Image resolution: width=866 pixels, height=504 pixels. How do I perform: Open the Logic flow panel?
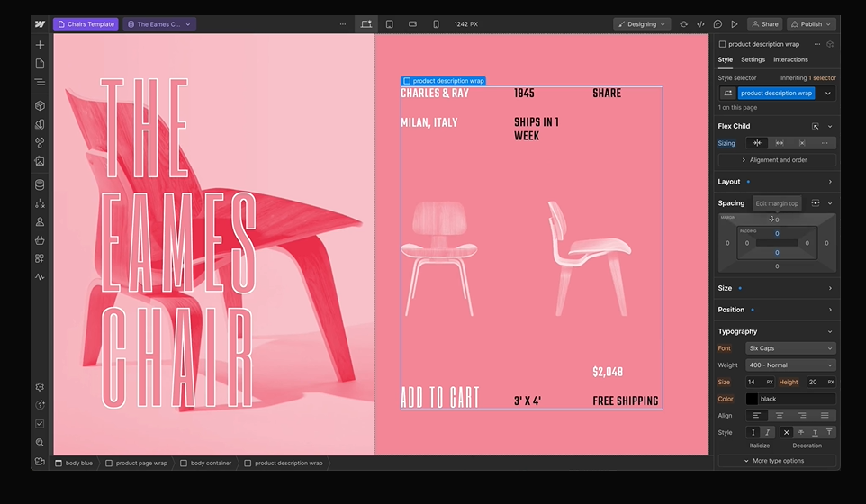pyautogui.click(x=40, y=203)
